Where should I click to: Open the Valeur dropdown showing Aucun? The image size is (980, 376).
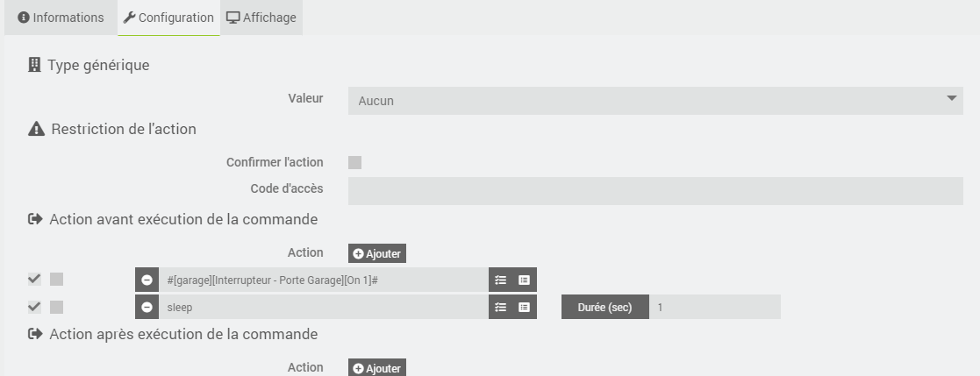(655, 101)
